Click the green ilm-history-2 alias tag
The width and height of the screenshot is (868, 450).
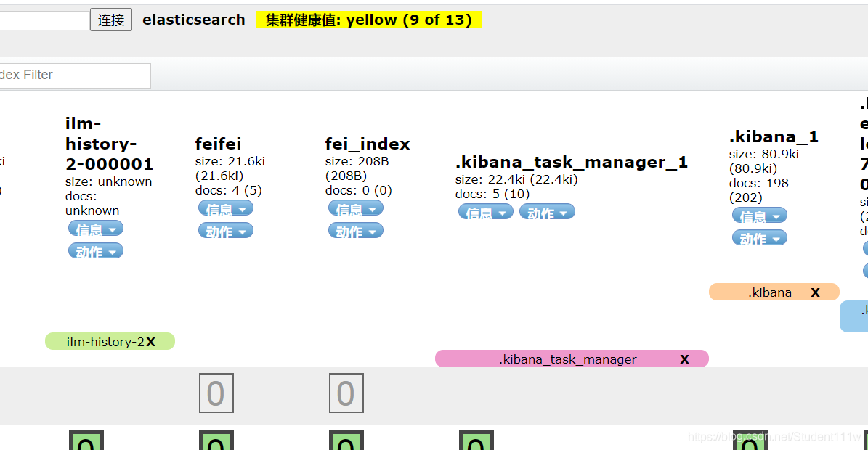pyautogui.click(x=110, y=342)
